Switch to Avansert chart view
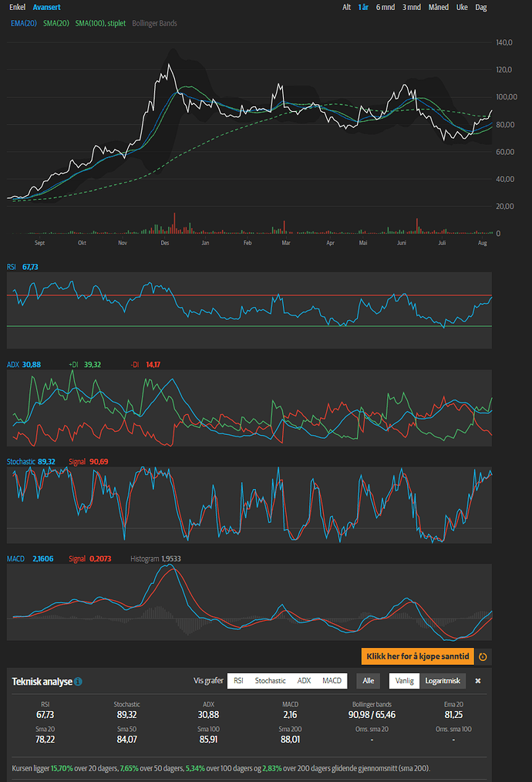The width and height of the screenshot is (532, 782). tap(46, 7)
